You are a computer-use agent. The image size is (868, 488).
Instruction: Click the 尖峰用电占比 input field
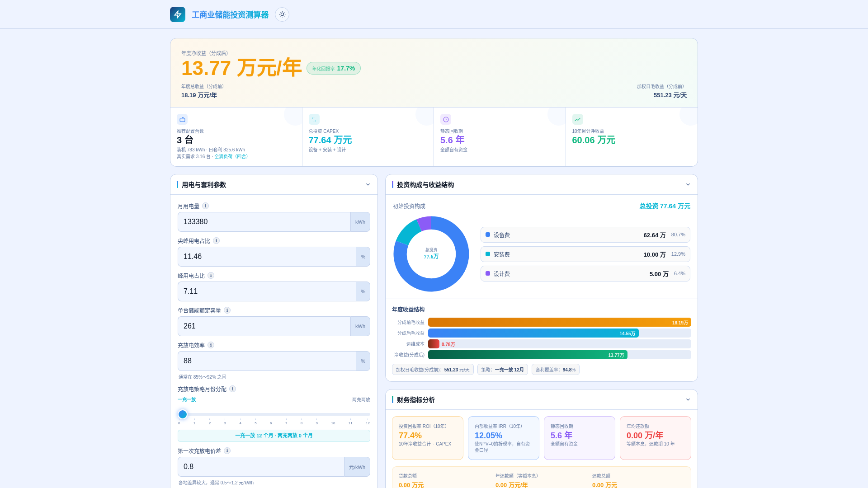coord(267,257)
